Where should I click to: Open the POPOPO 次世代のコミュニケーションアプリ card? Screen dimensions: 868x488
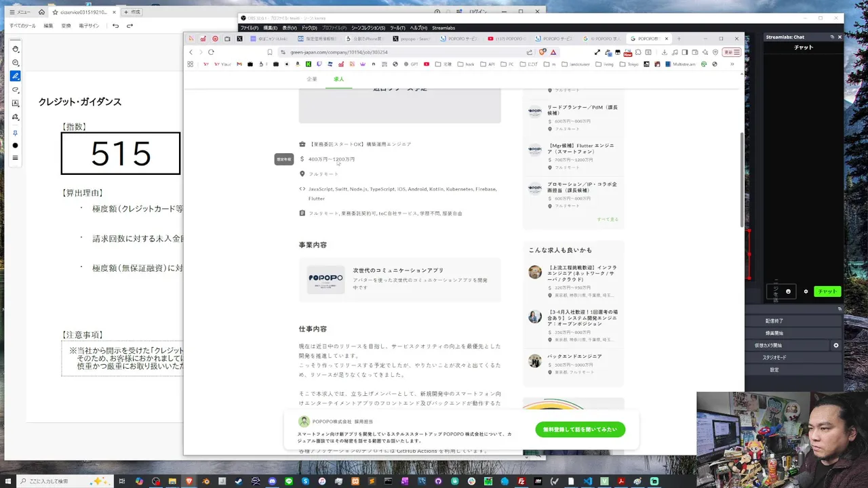tap(399, 279)
